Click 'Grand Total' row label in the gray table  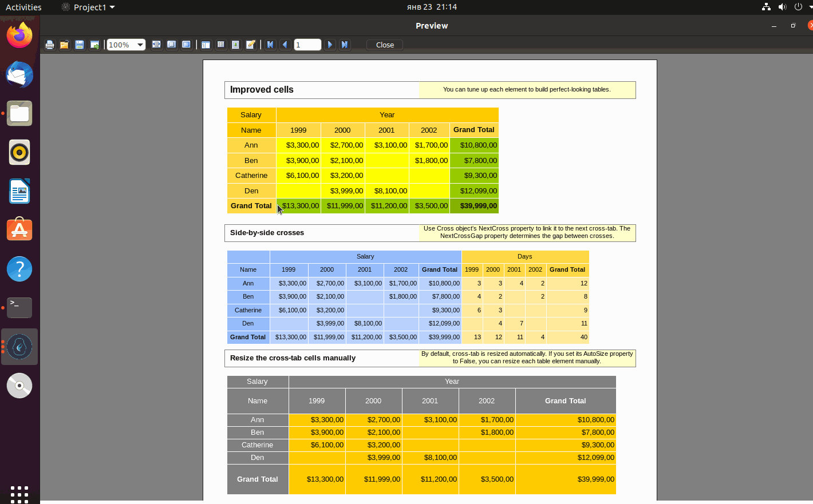pyautogui.click(x=258, y=479)
